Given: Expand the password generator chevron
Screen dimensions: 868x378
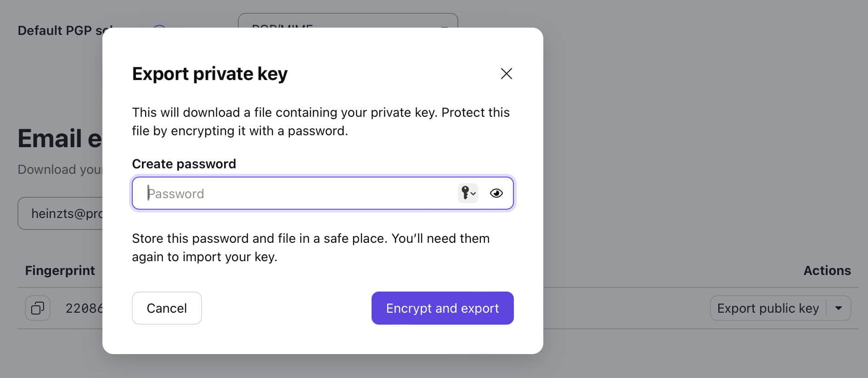Looking at the screenshot, I should (x=473, y=194).
